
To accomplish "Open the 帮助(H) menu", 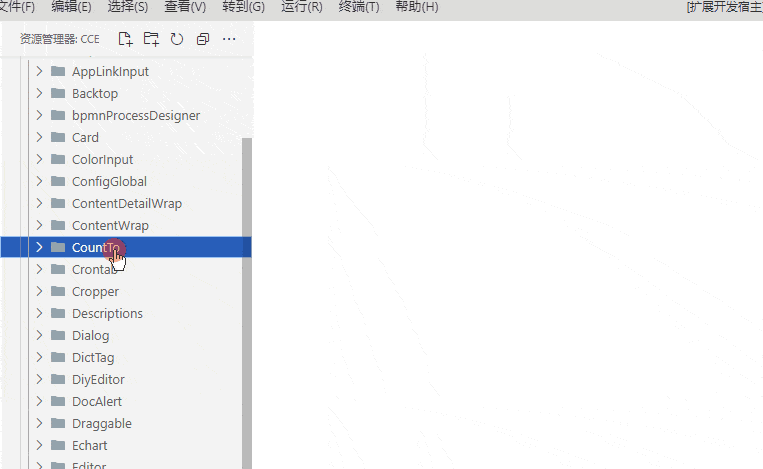I will tap(416, 7).
